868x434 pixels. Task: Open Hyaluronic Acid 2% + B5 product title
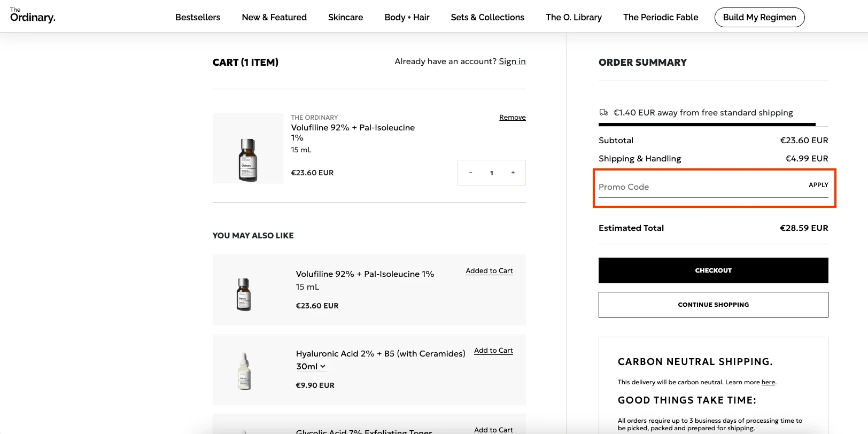pyautogui.click(x=381, y=354)
